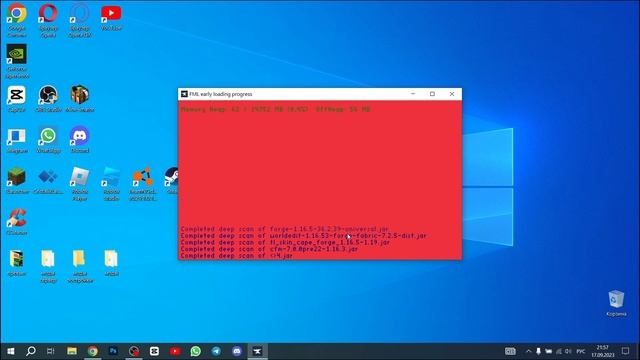This screenshot has width=640, height=360.
Task: Open WhatsApp from the taskbar
Action: 196,351
